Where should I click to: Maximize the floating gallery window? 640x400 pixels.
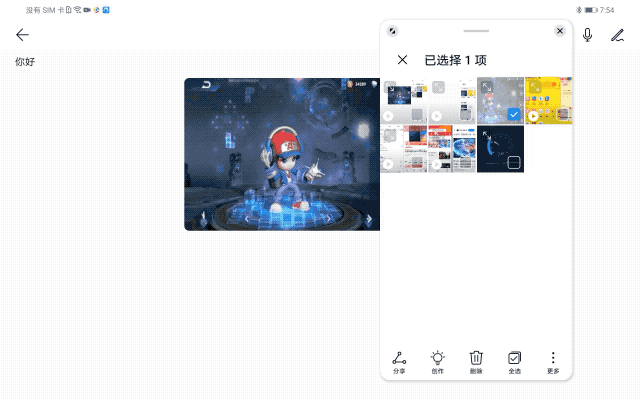pos(392,31)
